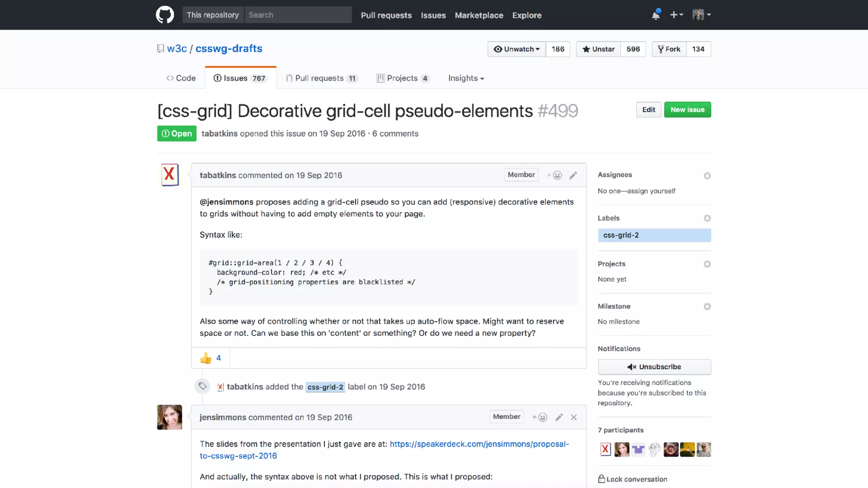Open the Labels gear settings

[707, 218]
